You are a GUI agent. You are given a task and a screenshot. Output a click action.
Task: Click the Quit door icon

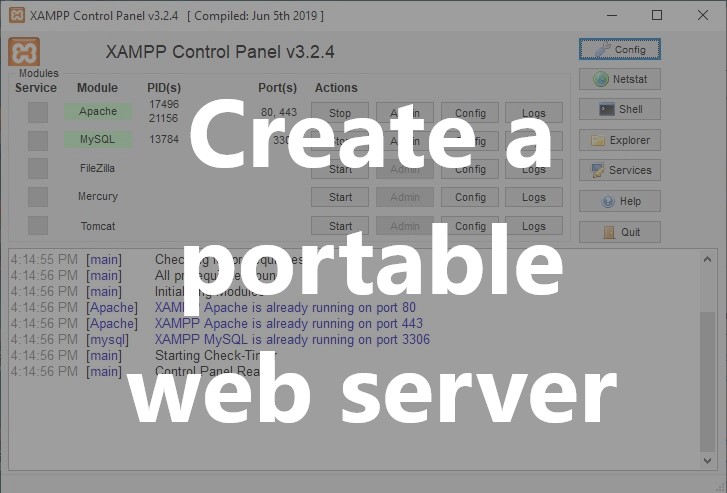609,232
